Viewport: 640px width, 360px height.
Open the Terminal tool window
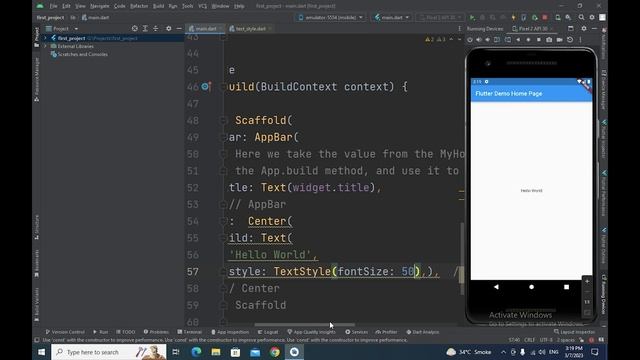tap(190, 332)
